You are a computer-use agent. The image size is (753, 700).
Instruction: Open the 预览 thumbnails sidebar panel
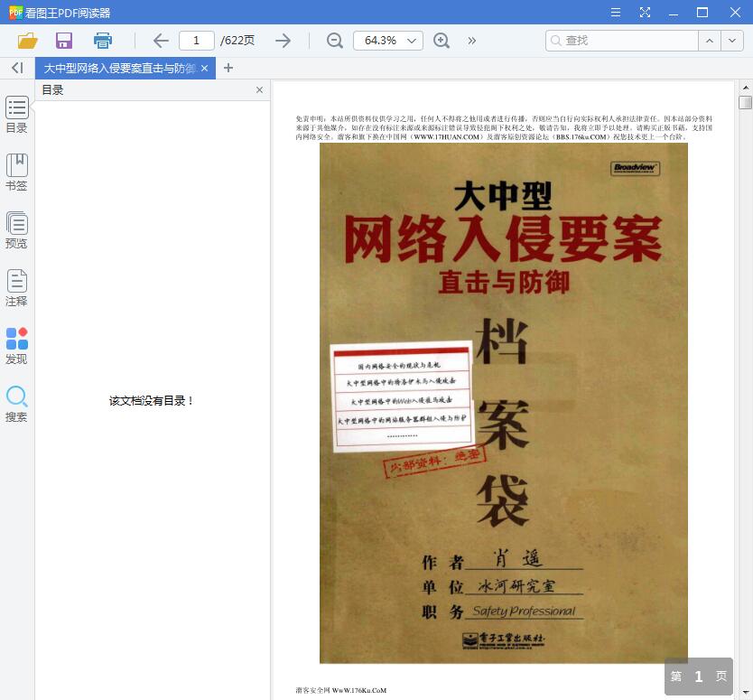pyautogui.click(x=16, y=229)
